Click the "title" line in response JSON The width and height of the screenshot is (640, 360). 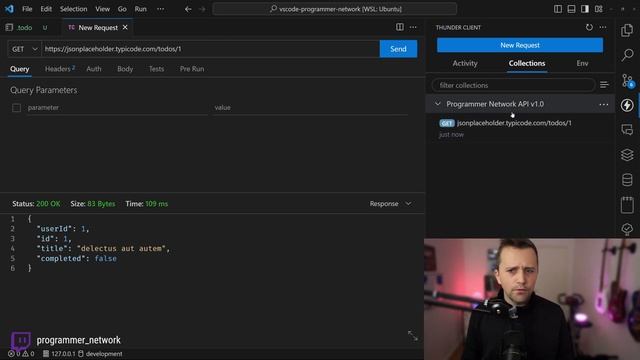tap(103, 249)
